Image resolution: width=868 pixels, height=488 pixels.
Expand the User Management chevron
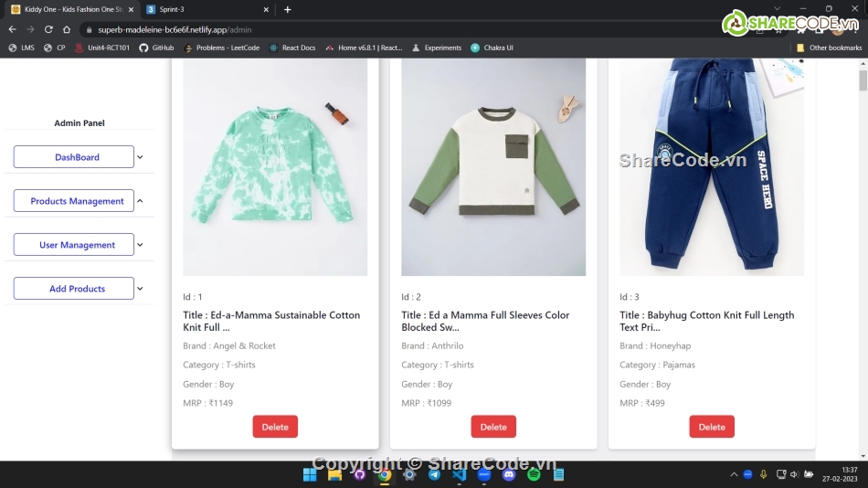pyautogui.click(x=140, y=245)
